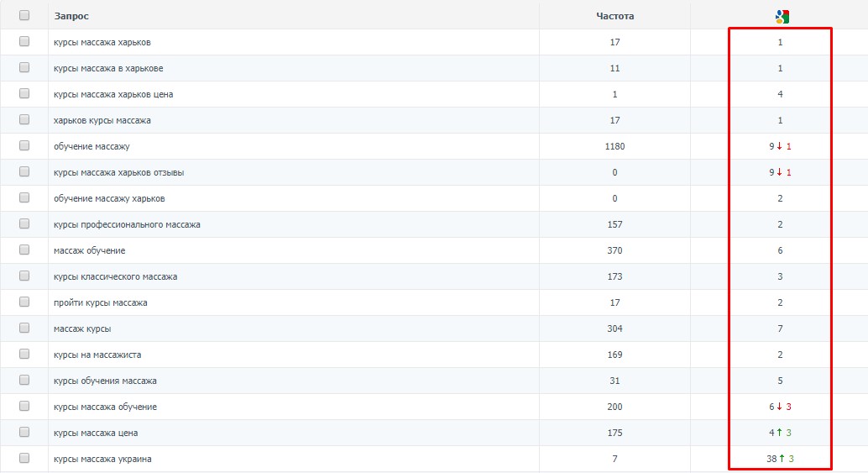
Task: Sort by the 'Частота' column header
Action: pos(614,16)
